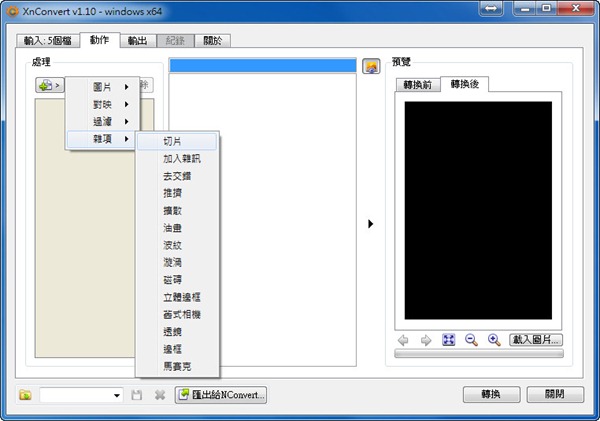Switch to the 紀錄 tab
The image size is (600, 421).
tap(175, 41)
